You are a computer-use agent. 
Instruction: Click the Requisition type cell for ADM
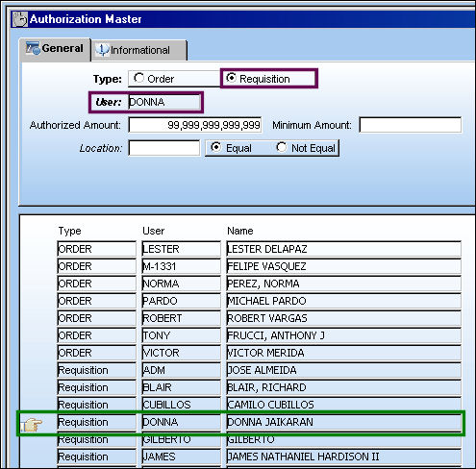pyautogui.click(x=96, y=370)
